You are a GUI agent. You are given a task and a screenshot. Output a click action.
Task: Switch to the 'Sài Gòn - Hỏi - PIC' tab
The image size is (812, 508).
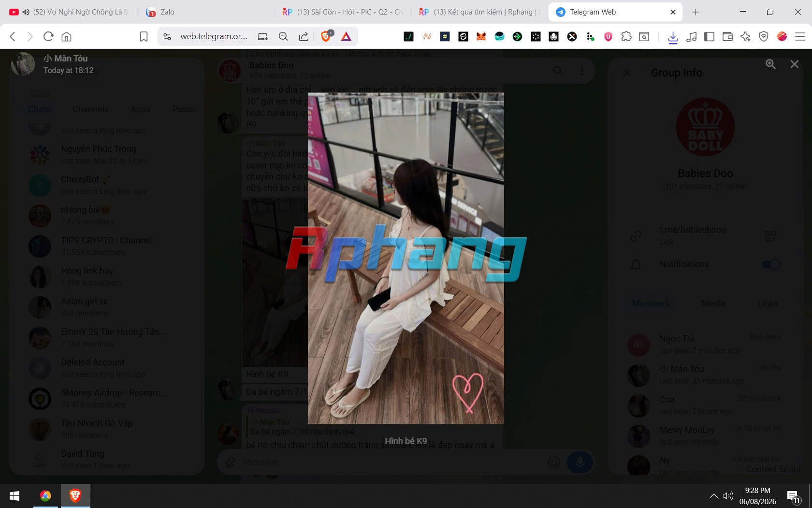[343, 12]
